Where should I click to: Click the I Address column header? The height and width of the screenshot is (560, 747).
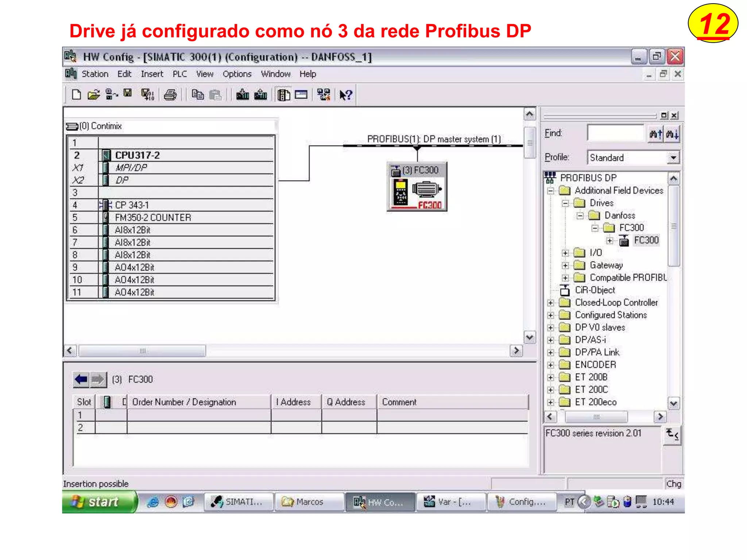pos(296,402)
